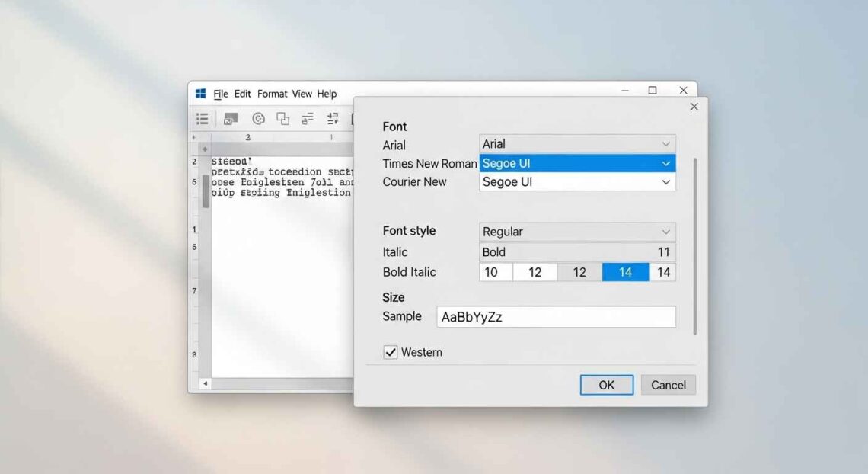Click the insert picture toolbar icon
This screenshot has height=474, width=868.
tap(231, 118)
